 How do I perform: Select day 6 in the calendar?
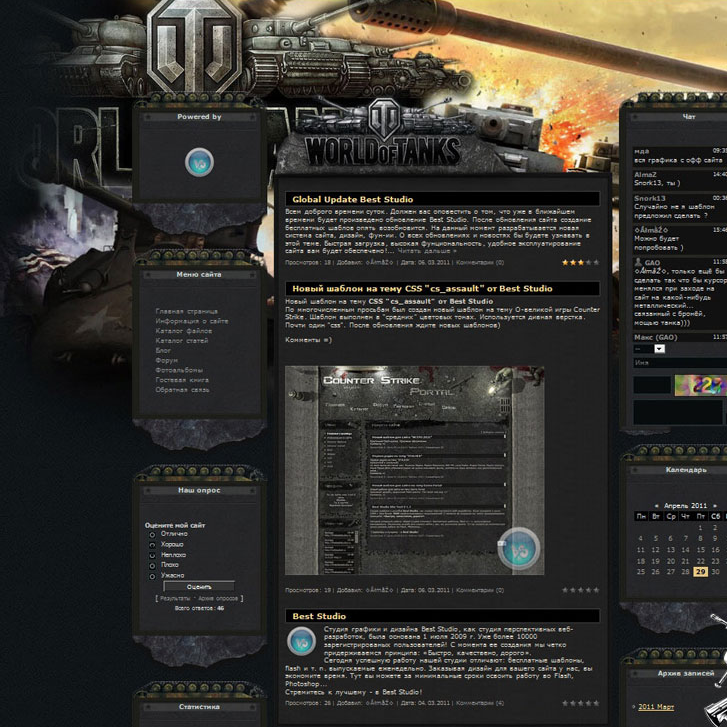point(670,539)
